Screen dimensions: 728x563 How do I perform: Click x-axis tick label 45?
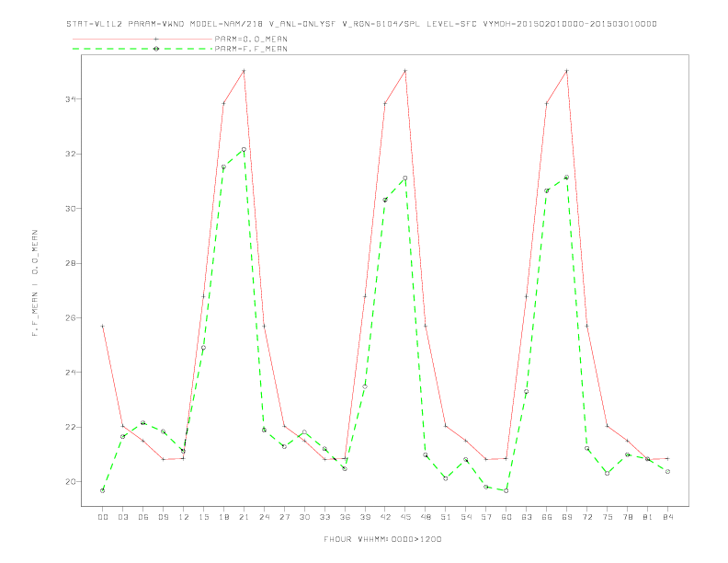coord(405,517)
